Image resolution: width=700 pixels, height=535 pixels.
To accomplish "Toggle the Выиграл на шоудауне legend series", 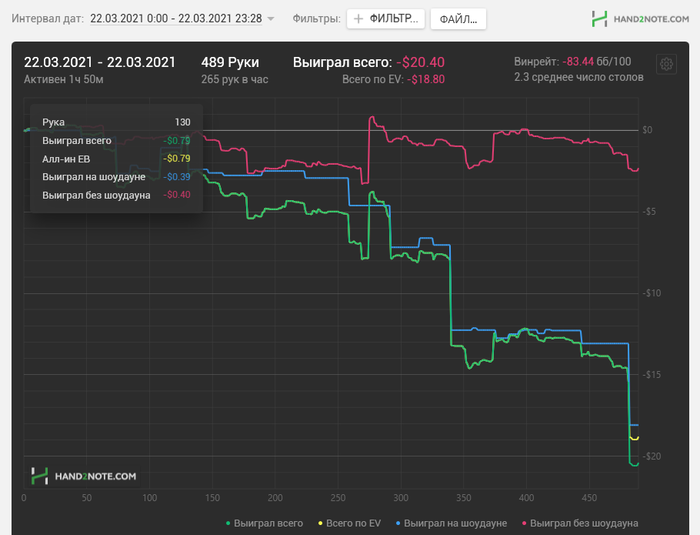I will point(451,523).
